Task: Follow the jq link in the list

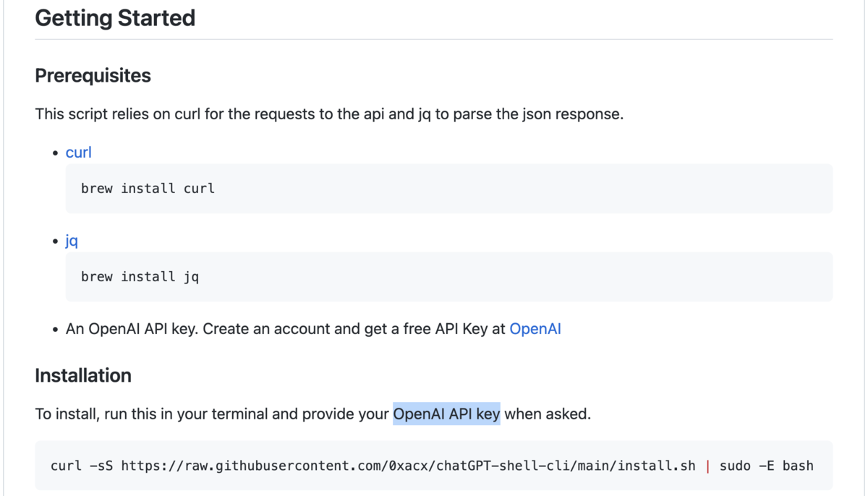Action: coord(72,241)
